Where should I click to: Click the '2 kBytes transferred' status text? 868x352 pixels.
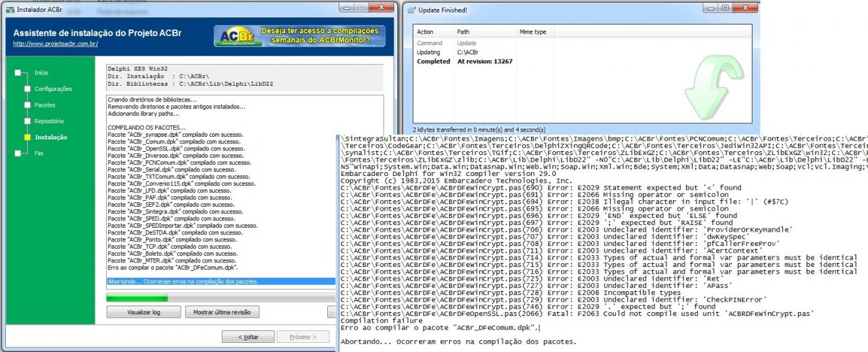click(480, 130)
